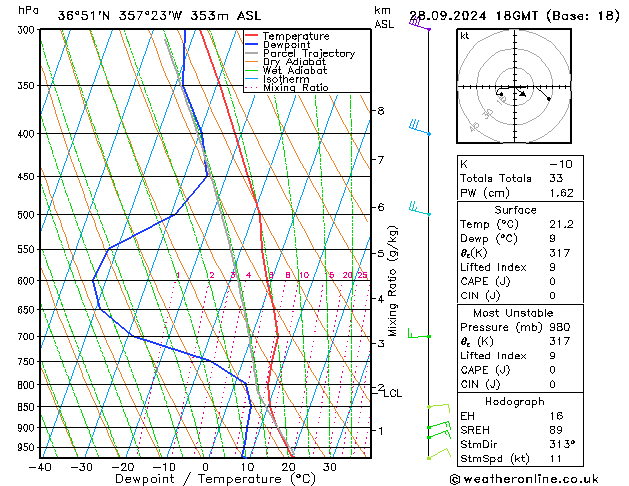Click the 'SREH' value 89
This screenshot has height=486, width=629.
(556, 430)
